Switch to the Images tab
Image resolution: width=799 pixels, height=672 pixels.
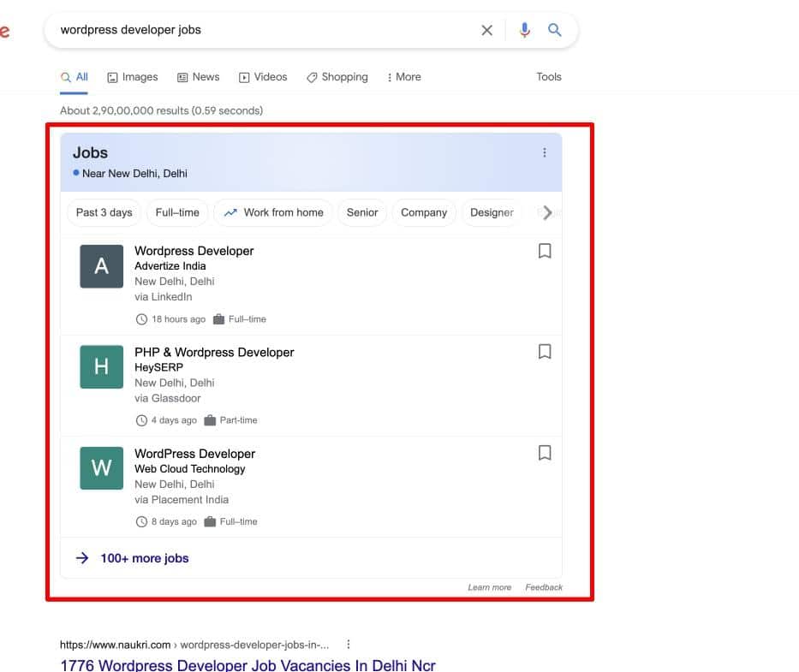pyautogui.click(x=133, y=77)
